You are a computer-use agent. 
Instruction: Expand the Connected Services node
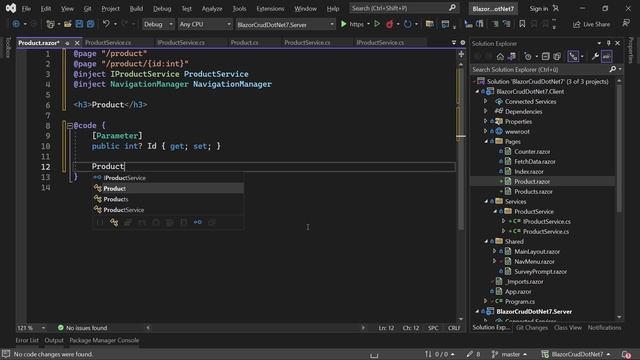[x=486, y=101]
